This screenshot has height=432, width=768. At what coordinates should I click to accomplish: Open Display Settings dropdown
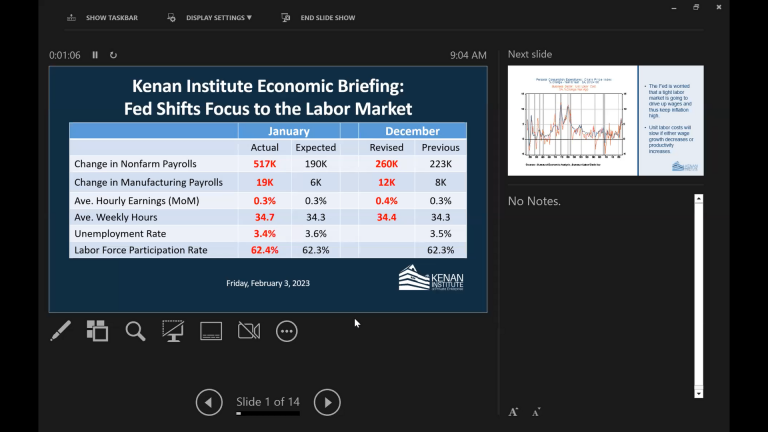point(218,18)
